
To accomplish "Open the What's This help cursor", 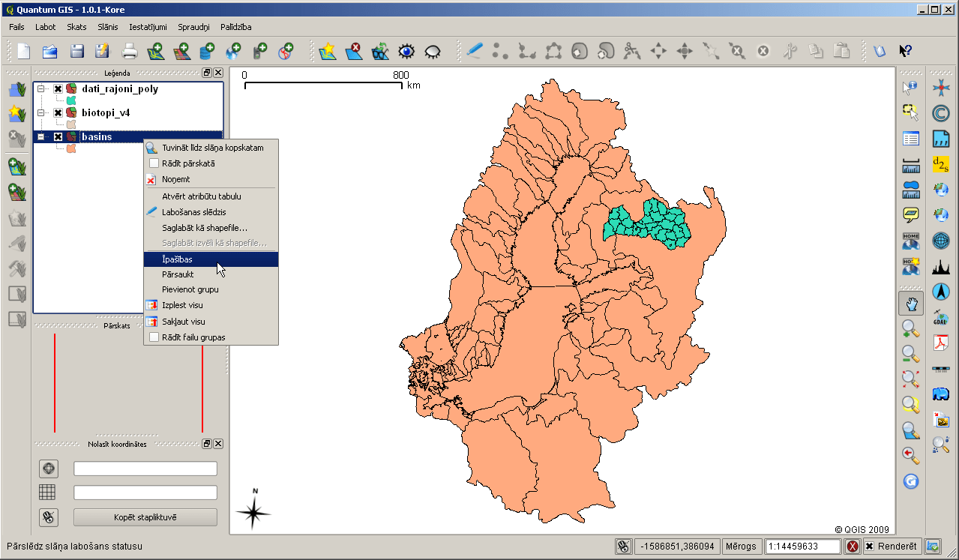I will (x=906, y=51).
